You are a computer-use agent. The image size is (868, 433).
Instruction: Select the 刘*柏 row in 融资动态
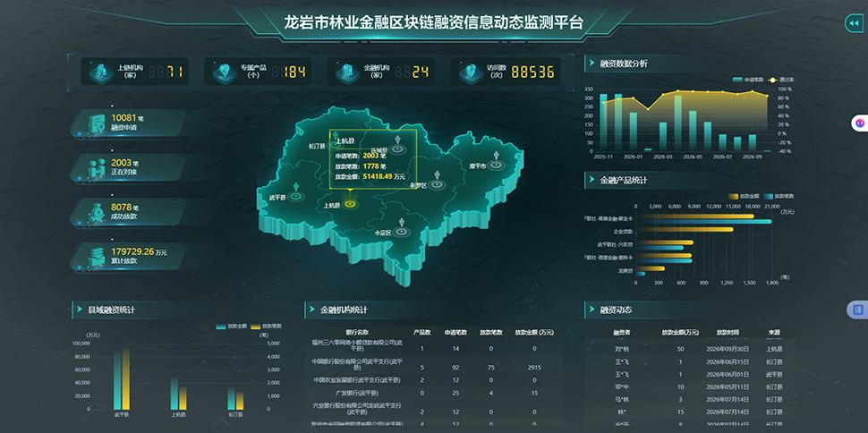pos(690,349)
